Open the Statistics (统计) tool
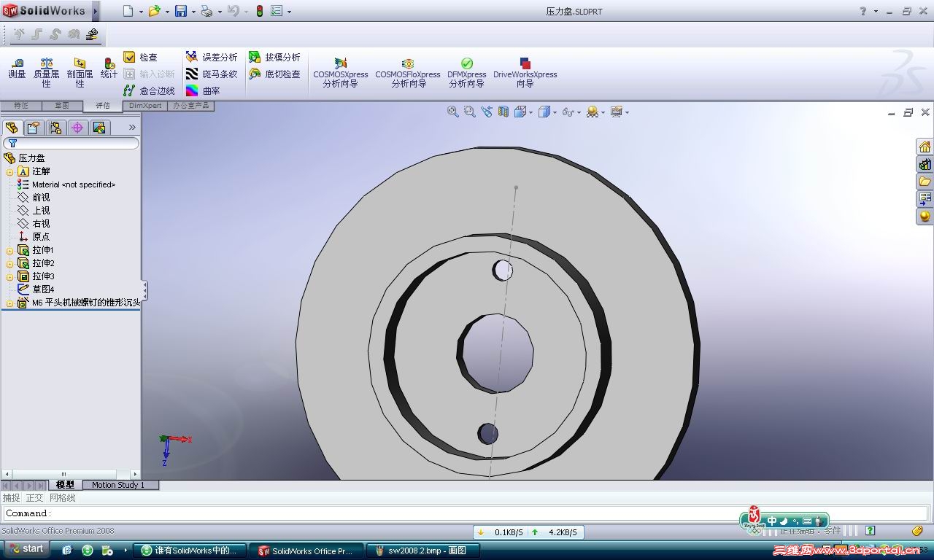The width and height of the screenshot is (934, 560). (109, 69)
